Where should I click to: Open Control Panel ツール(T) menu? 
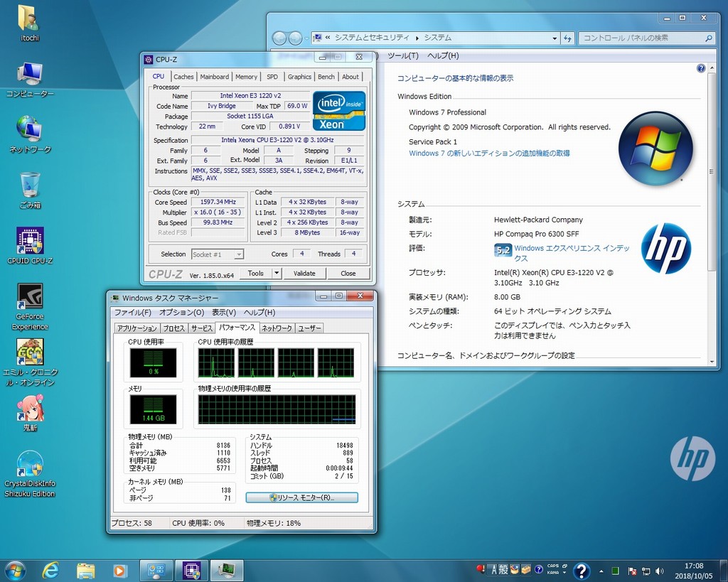pos(403,55)
